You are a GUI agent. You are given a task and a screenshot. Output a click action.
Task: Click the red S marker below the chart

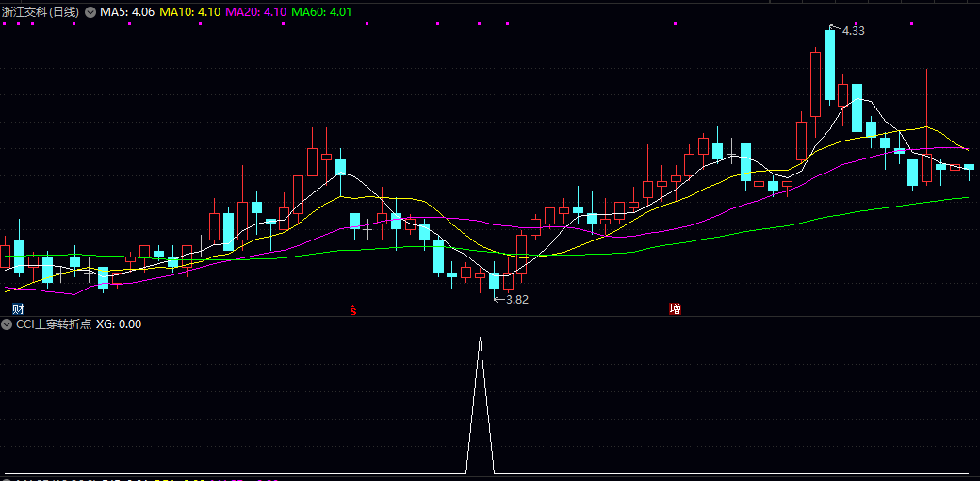[x=353, y=309]
